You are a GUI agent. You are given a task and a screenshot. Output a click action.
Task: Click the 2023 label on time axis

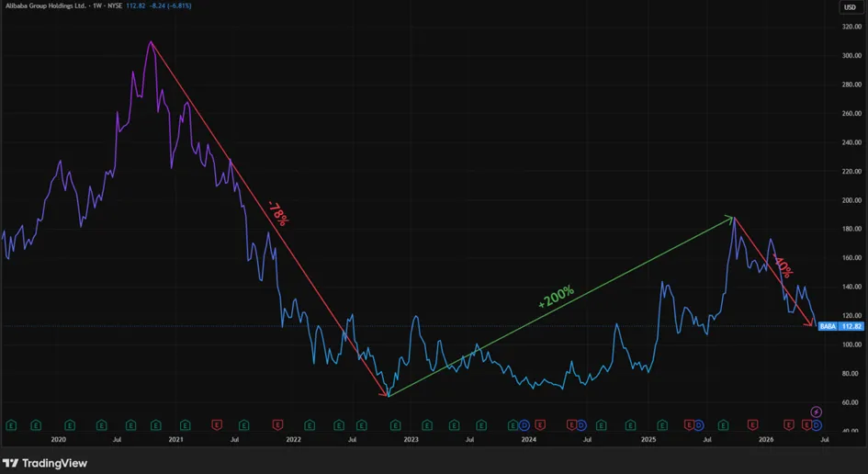(411, 440)
